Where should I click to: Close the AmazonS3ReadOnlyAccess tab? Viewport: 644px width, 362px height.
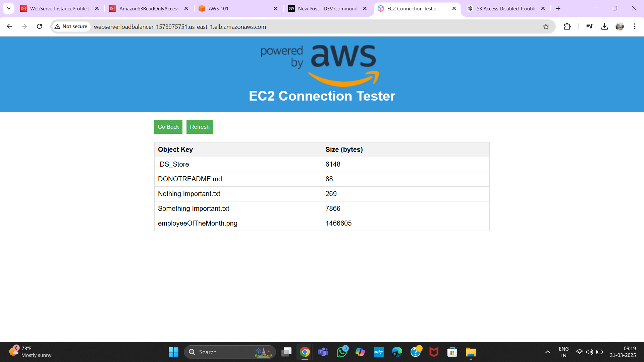pos(186,9)
